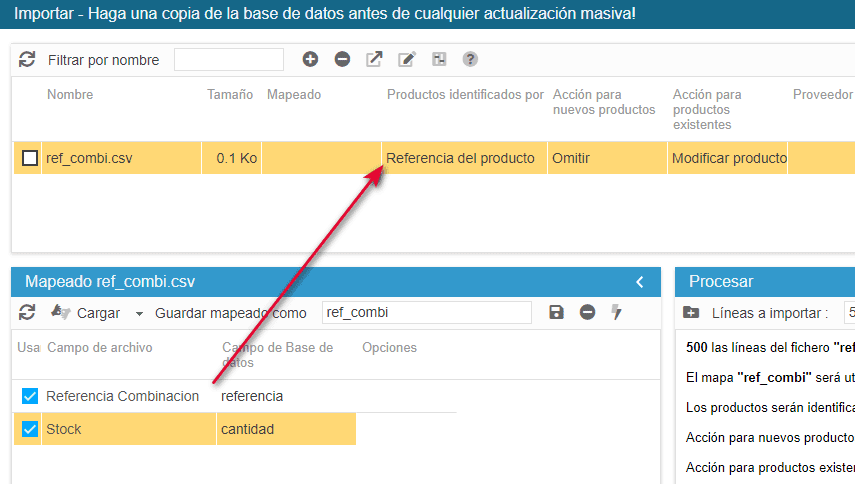Refresh the import file list

pos(27,60)
